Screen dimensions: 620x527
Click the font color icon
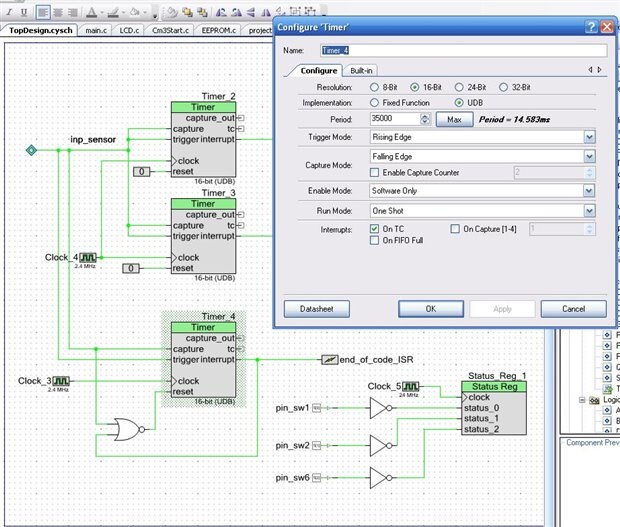pyautogui.click(x=91, y=13)
